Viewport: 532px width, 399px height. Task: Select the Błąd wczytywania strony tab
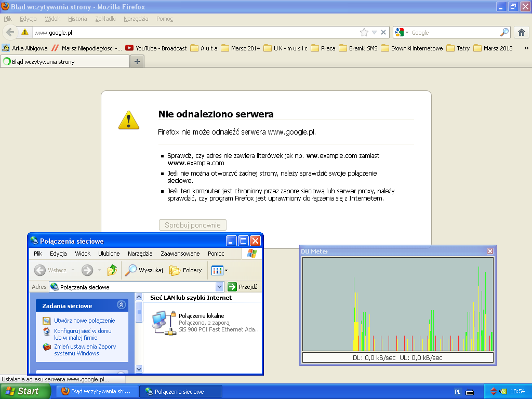click(65, 61)
